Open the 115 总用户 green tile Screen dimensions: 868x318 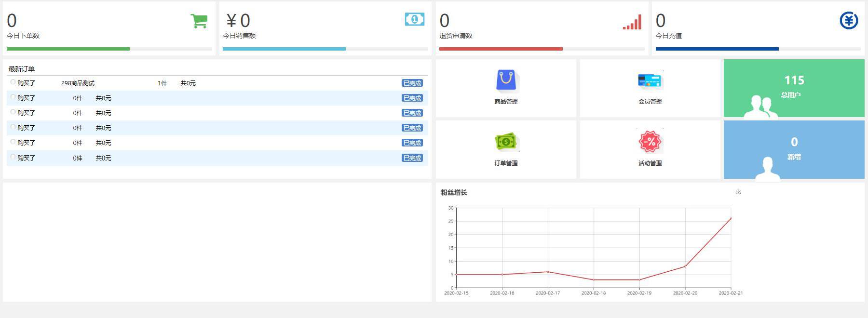[x=794, y=88]
